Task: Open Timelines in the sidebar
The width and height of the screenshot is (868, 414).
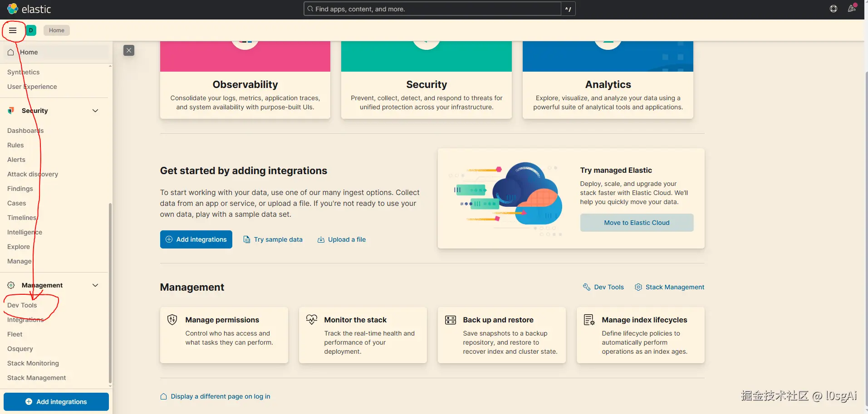Action: coord(22,218)
